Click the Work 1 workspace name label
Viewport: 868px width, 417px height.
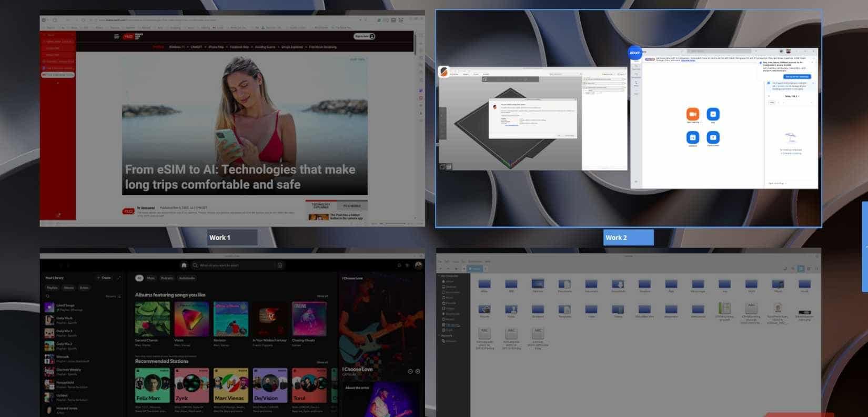[232, 237]
